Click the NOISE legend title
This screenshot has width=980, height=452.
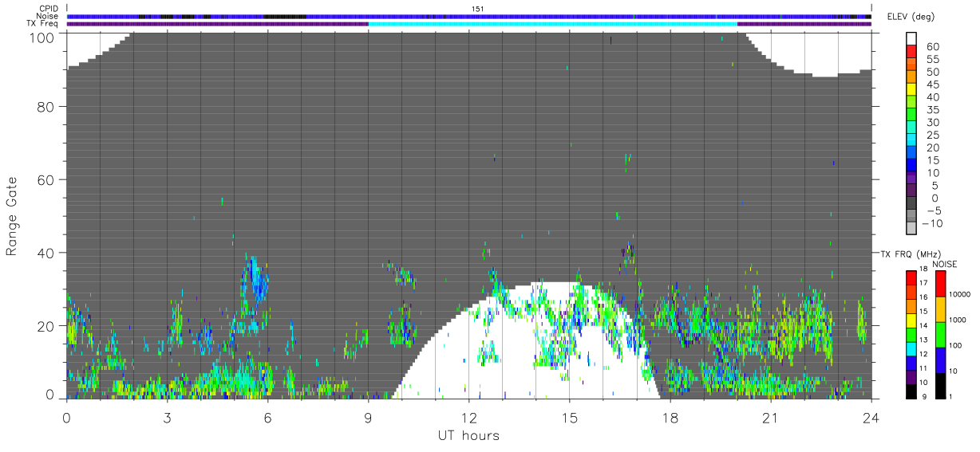tap(945, 264)
